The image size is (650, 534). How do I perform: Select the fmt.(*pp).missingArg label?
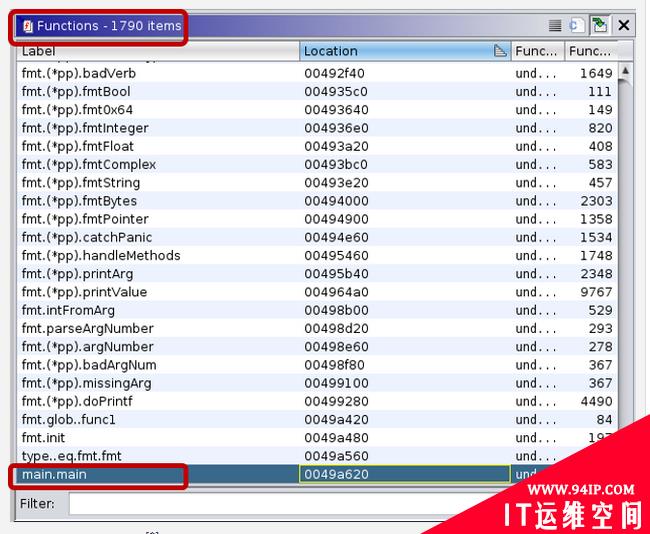click(87, 384)
